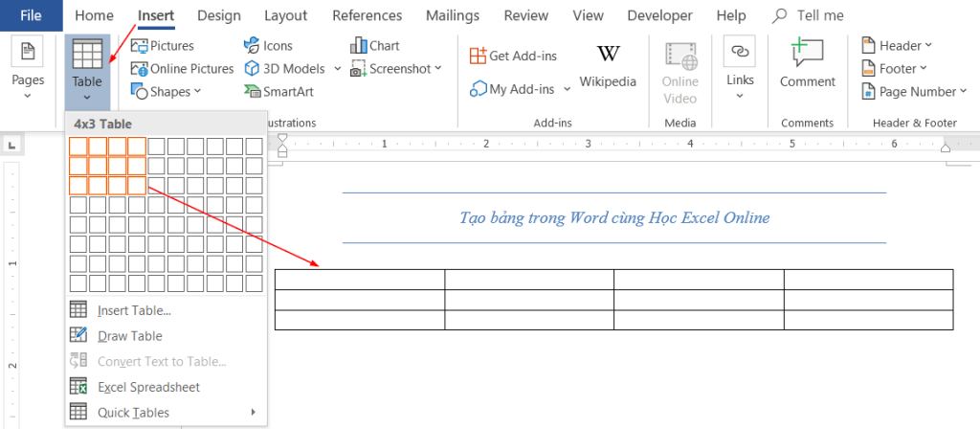Select Draw Table menu option

pyautogui.click(x=129, y=336)
